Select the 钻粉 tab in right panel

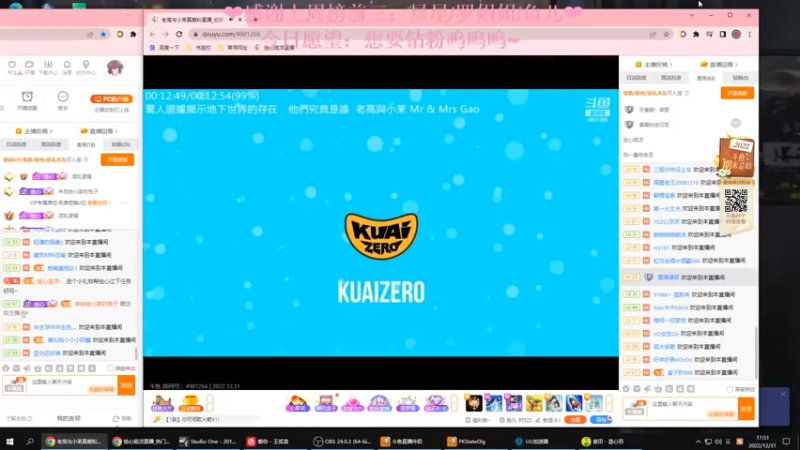740,78
